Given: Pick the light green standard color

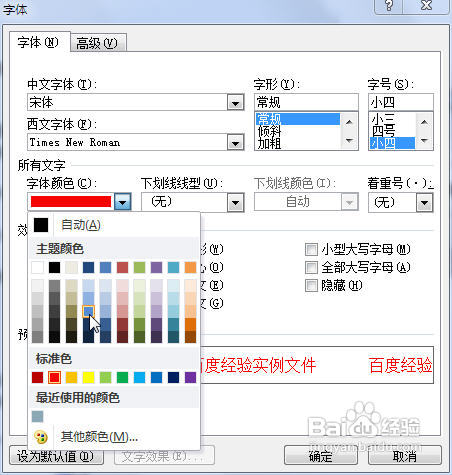Looking at the screenshot, I should click(x=105, y=377).
